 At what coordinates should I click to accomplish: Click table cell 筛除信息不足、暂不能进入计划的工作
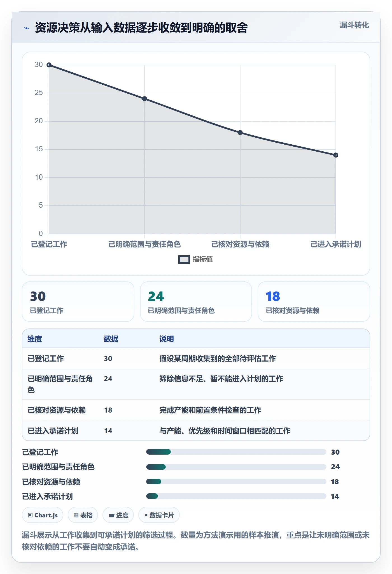(x=221, y=379)
